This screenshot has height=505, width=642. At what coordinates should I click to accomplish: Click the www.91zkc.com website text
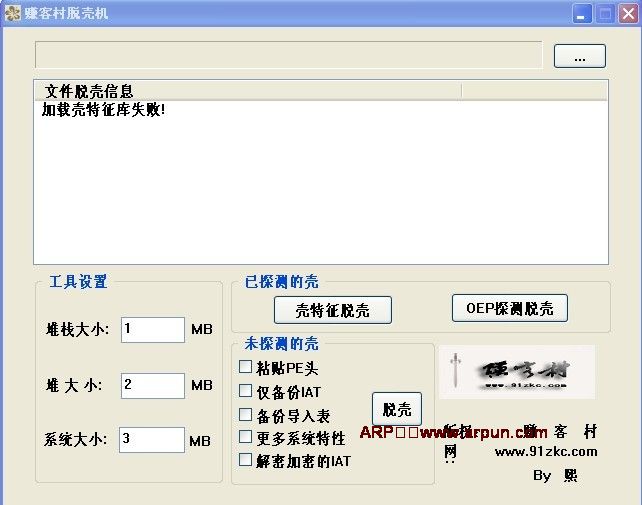(x=546, y=451)
